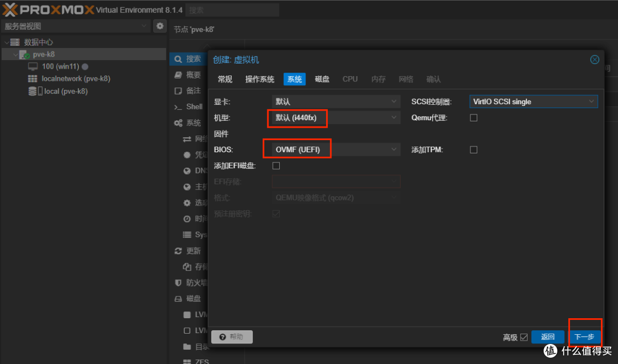The width and height of the screenshot is (618, 364).
Task: Switch to the 常规 tab
Action: tap(225, 80)
